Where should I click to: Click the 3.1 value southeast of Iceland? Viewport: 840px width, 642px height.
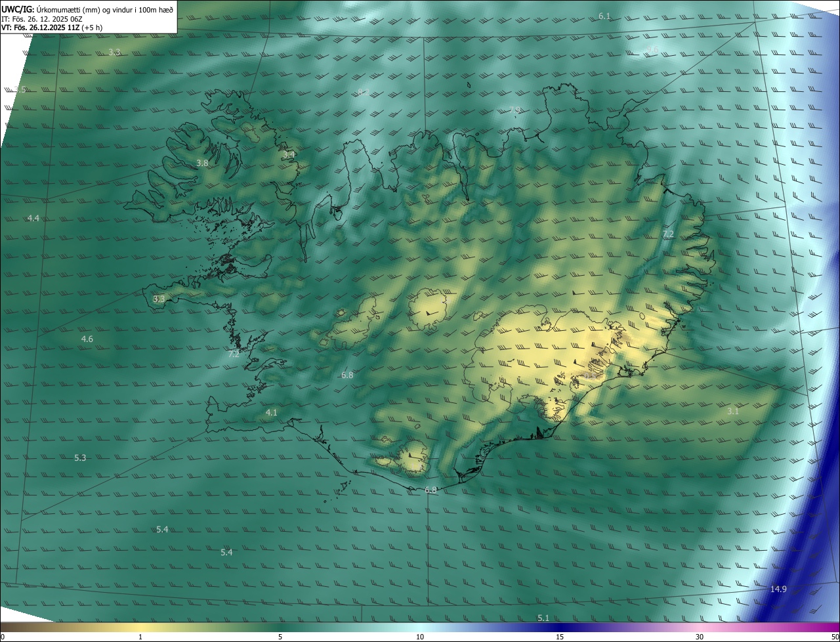tap(733, 411)
